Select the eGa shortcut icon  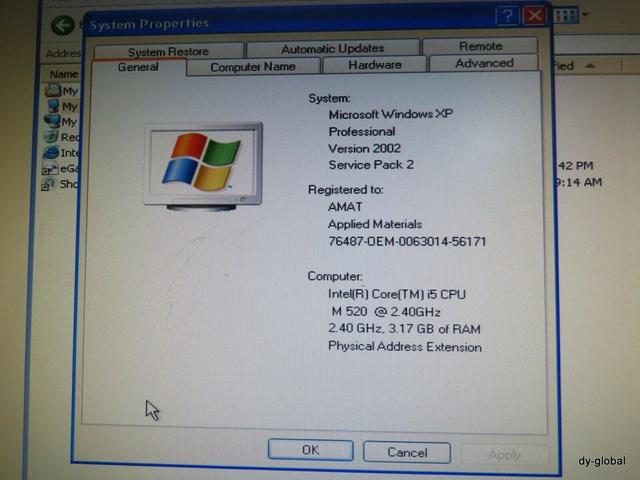50,168
